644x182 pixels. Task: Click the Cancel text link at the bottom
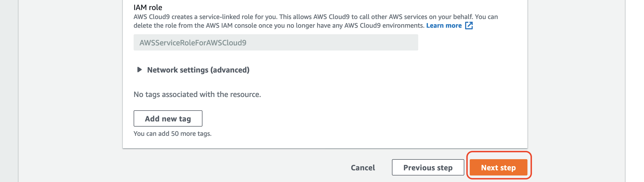pyautogui.click(x=363, y=168)
